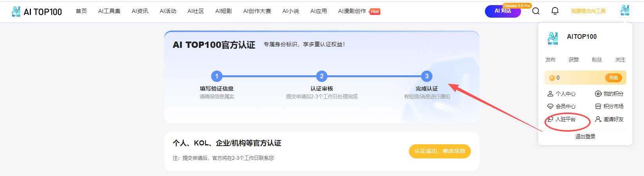644x176 pixels.
Task: Go to 会员中心 in profile panel
Action: 562,106
